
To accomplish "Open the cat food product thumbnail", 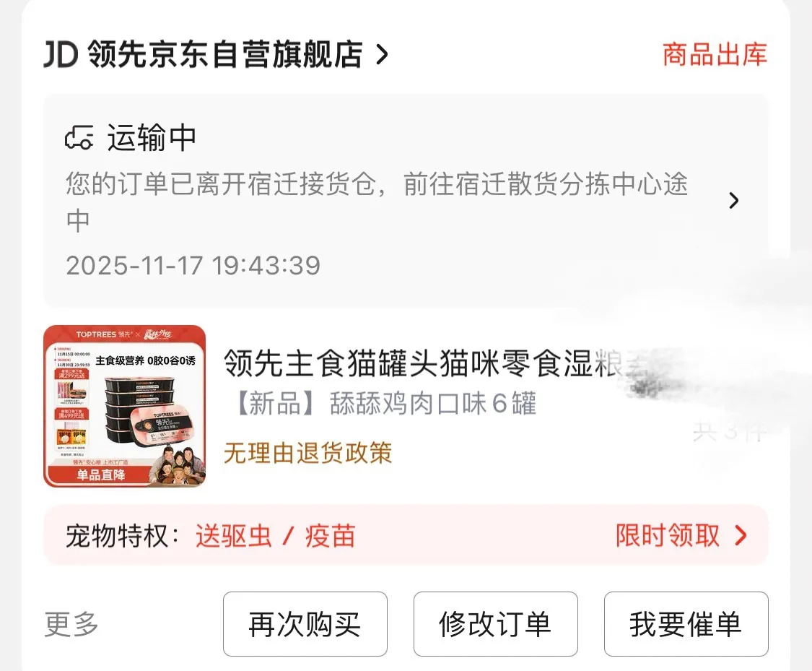I will (124, 406).
